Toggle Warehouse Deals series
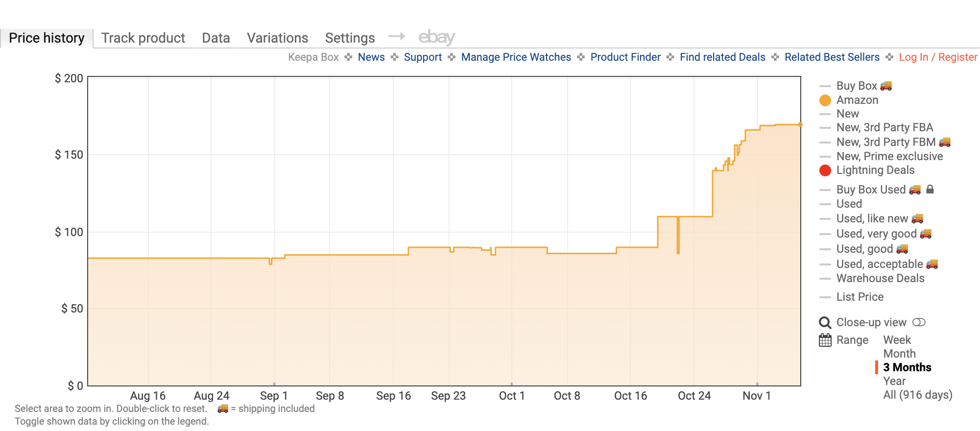980x431 pixels. pos(880,278)
